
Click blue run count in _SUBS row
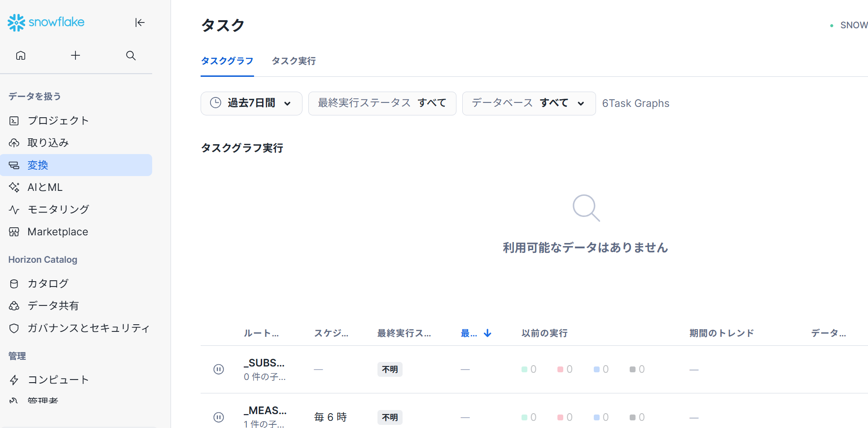pyautogui.click(x=601, y=369)
